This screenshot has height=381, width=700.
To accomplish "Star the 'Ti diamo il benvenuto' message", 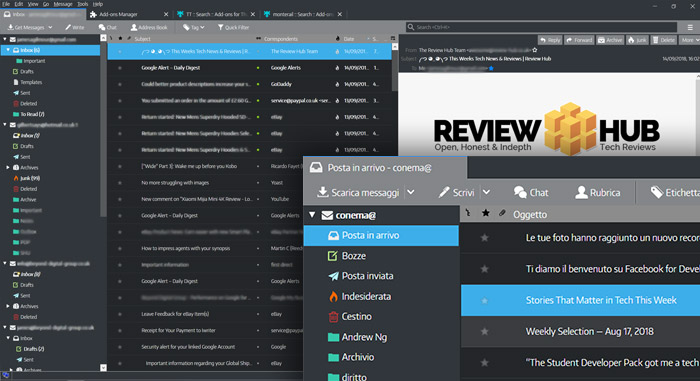I will tap(484, 269).
